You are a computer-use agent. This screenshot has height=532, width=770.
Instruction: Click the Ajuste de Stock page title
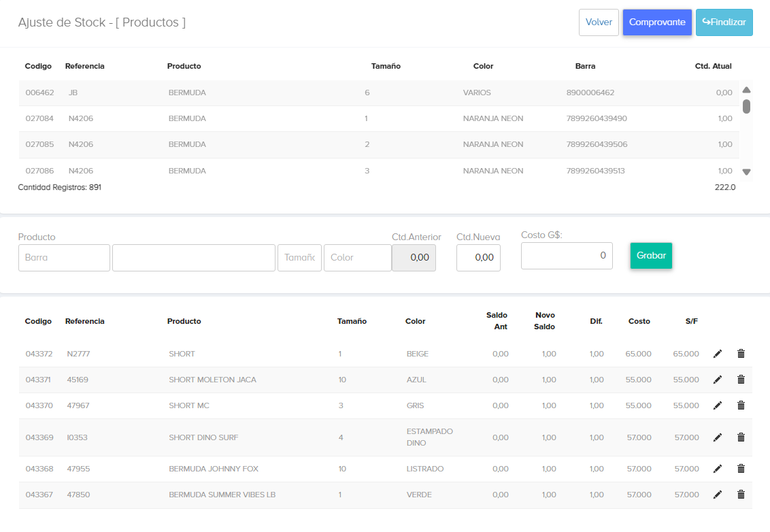coord(101,22)
